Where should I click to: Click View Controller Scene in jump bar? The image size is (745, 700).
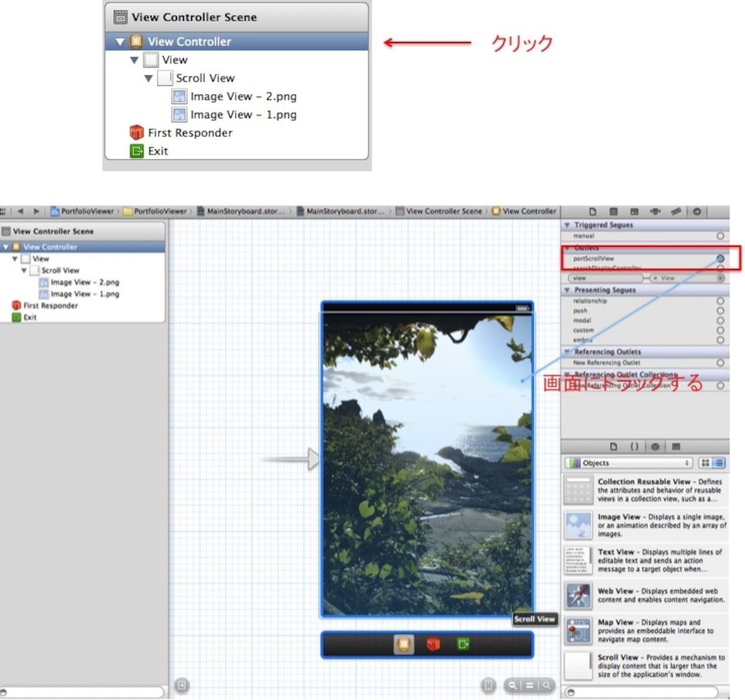click(x=439, y=211)
